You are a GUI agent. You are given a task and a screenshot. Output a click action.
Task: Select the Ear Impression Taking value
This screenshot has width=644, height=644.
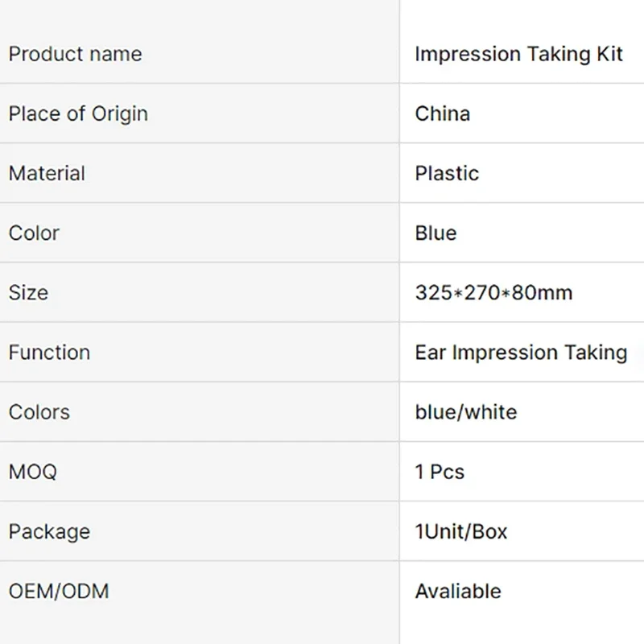tap(521, 353)
